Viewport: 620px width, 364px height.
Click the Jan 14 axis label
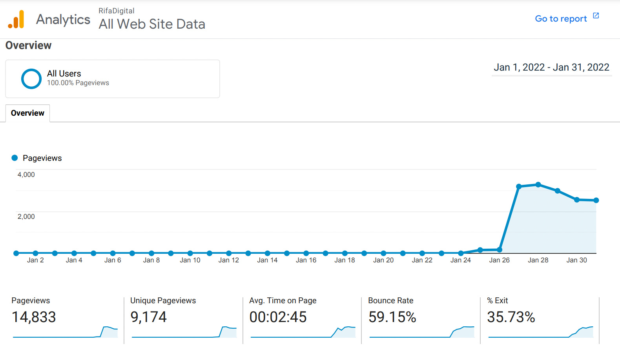pyautogui.click(x=267, y=260)
